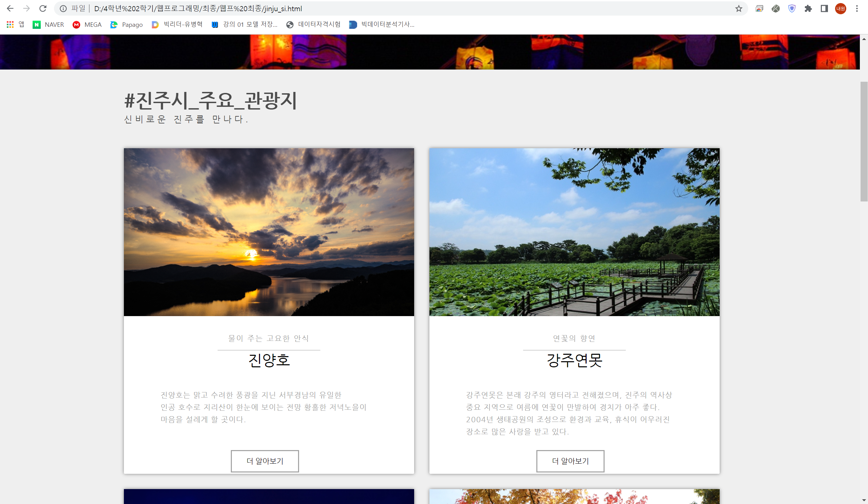This screenshot has width=868, height=504.
Task: Click the 진양호 card title
Action: click(x=269, y=360)
